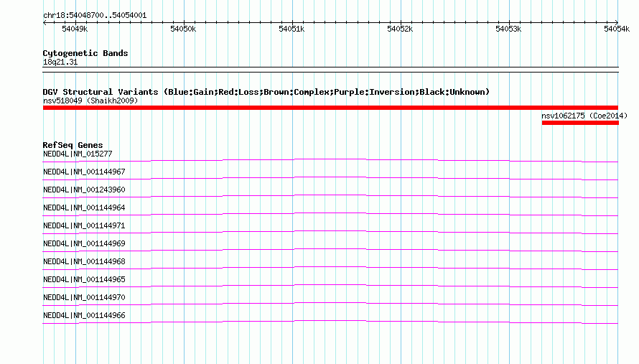
Task: Click the 54053k ruler tick label
Action: coord(508,29)
